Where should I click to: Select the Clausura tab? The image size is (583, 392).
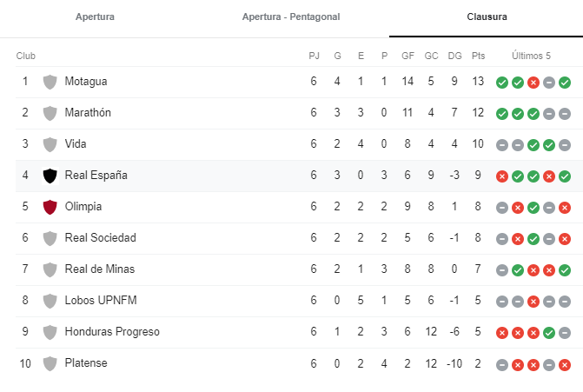tap(487, 17)
